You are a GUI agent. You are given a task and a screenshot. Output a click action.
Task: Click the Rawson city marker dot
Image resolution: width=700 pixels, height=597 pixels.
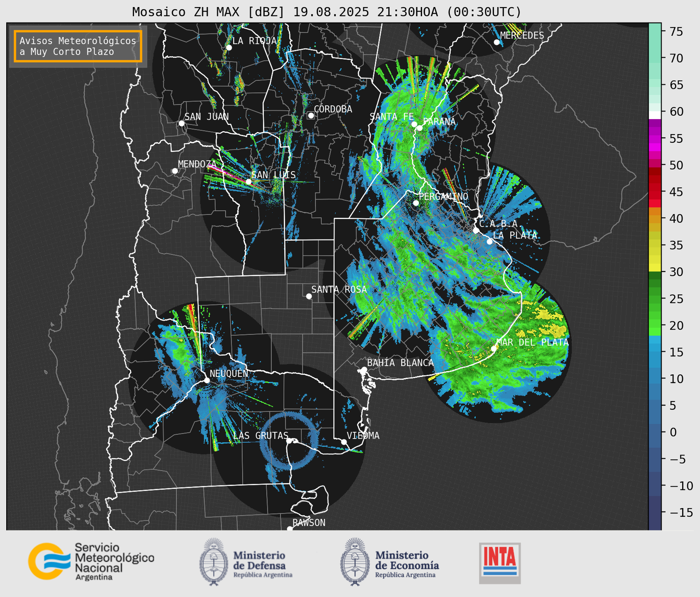coord(290,528)
